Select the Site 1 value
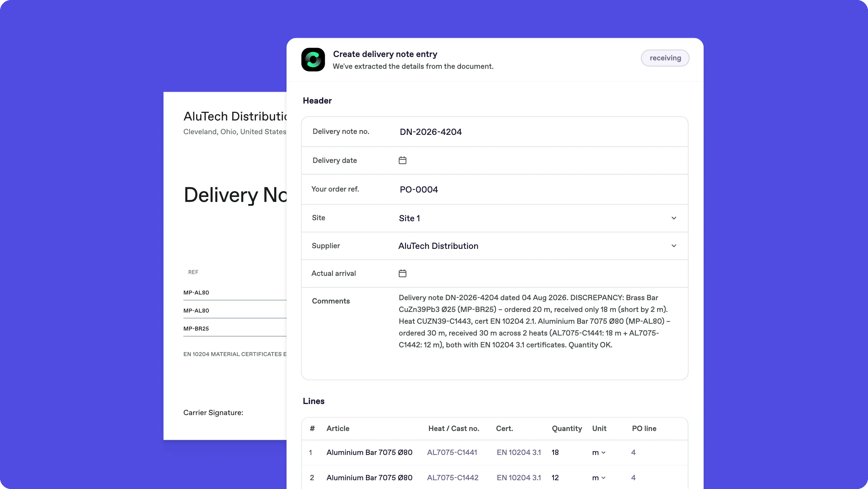This screenshot has height=489, width=868. (x=409, y=218)
